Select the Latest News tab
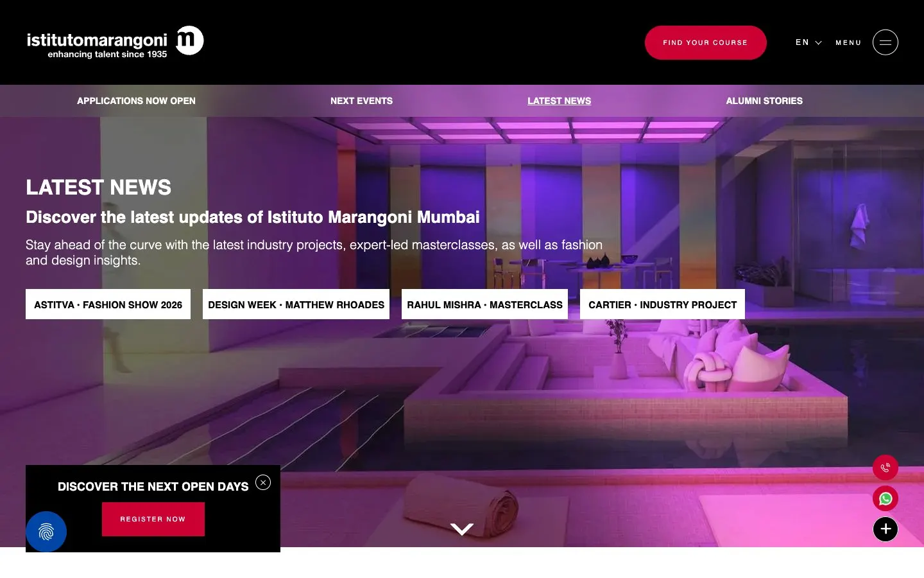This screenshot has width=924, height=578. tap(559, 101)
